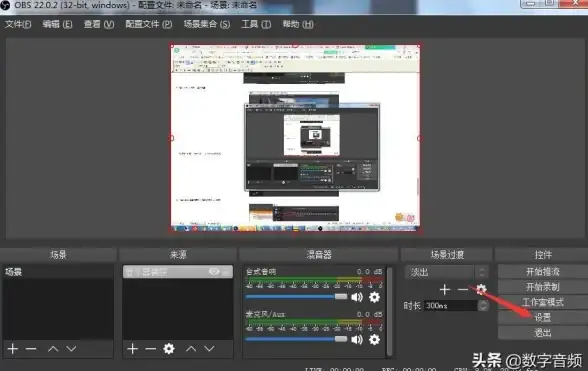Click the 场景过渡 panel header
588x371 pixels.
[x=447, y=255]
